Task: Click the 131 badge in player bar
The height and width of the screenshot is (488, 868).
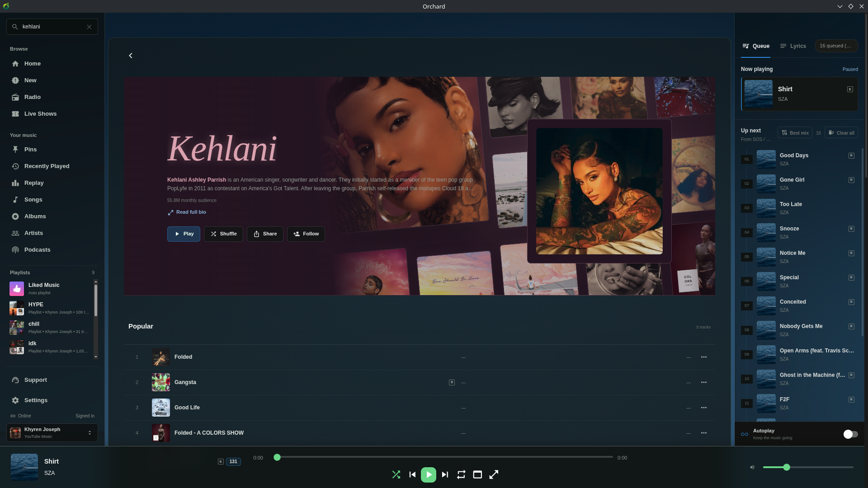Action: click(233, 462)
